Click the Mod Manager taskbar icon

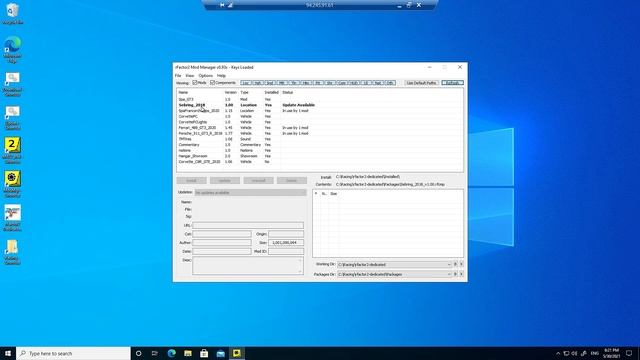(237, 353)
